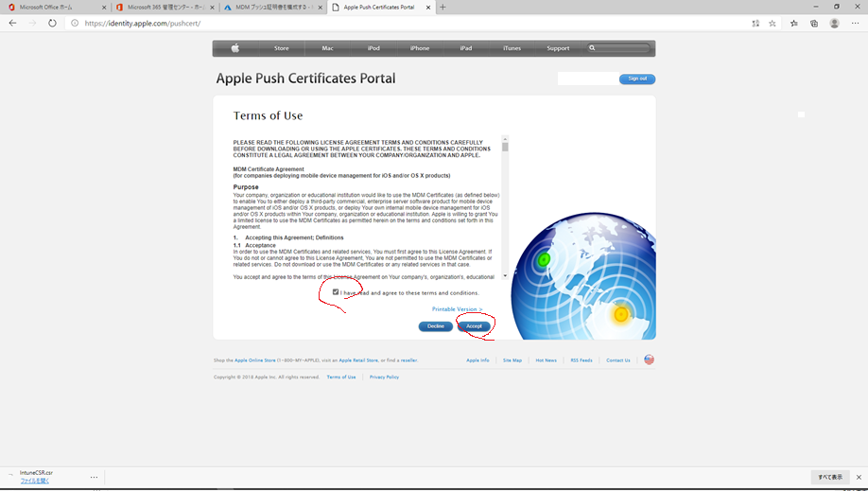Screen dimensions: 868x491
Task: Open Mac in Apple navigation
Action: tap(328, 48)
